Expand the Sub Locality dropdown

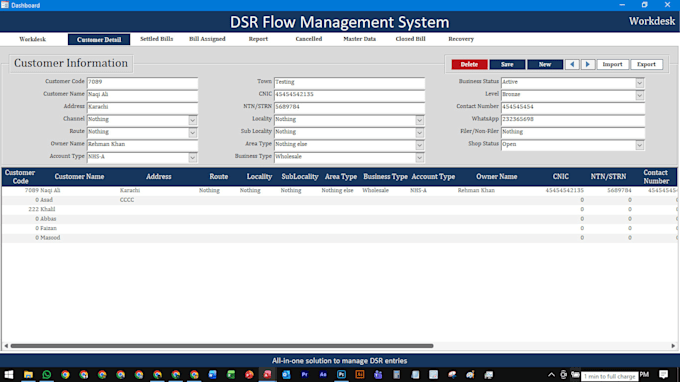(419, 132)
